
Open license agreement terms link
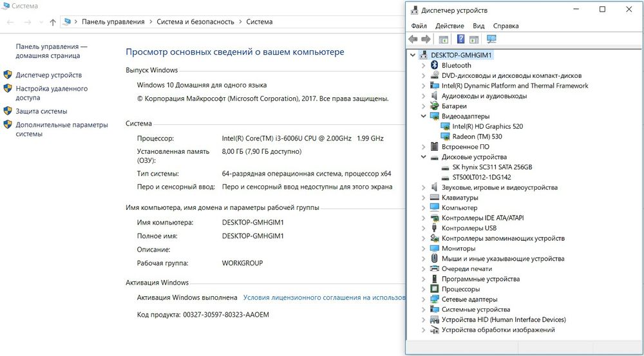[x=325, y=297]
